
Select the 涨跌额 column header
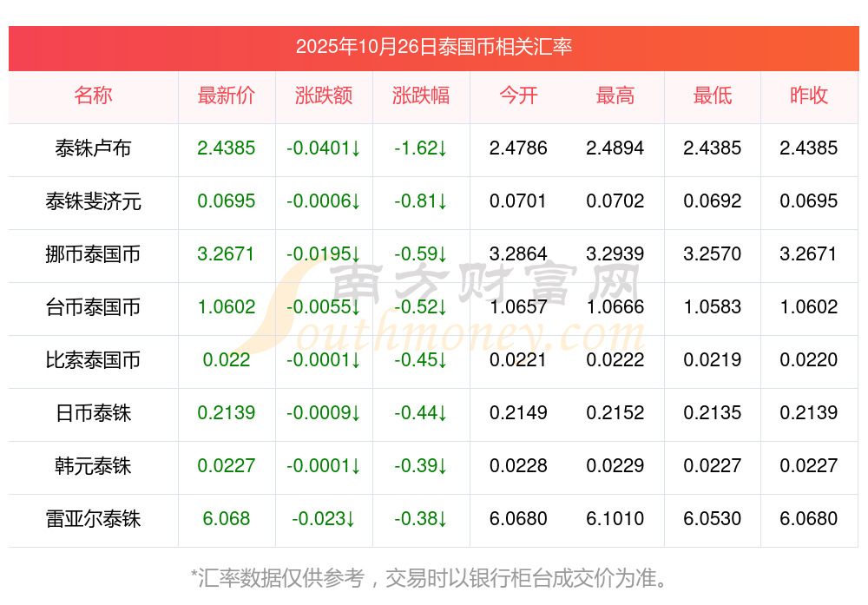(x=324, y=96)
